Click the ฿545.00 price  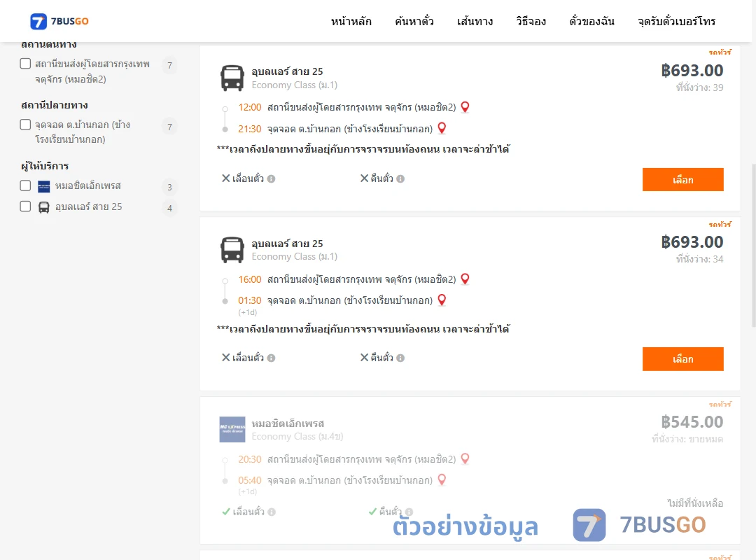tap(692, 422)
